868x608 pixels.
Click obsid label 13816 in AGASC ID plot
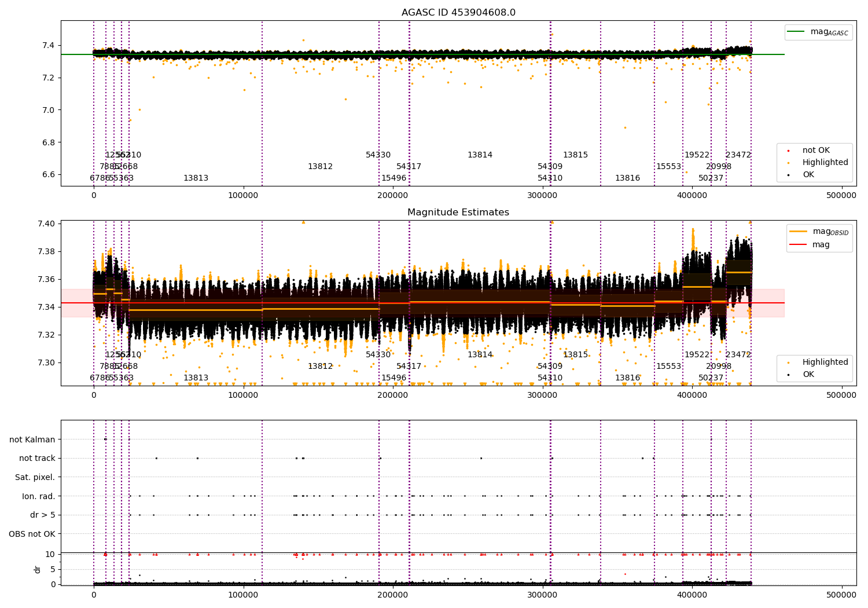[628, 178]
